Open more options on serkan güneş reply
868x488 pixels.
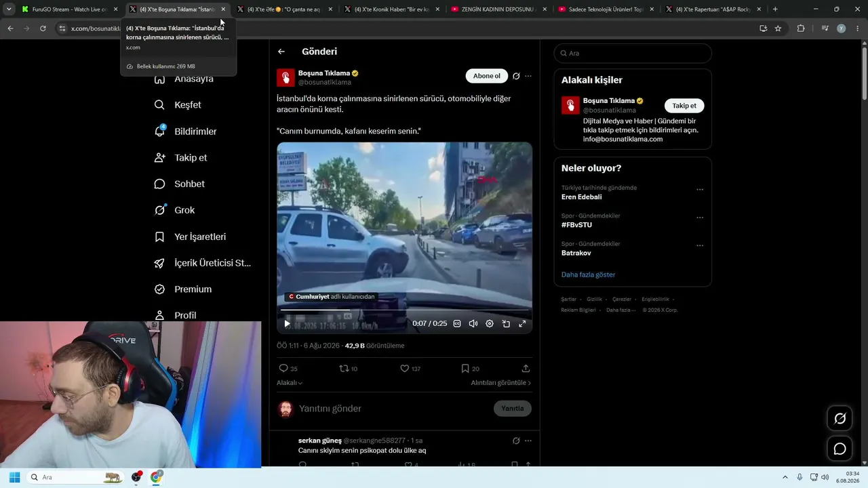(528, 441)
